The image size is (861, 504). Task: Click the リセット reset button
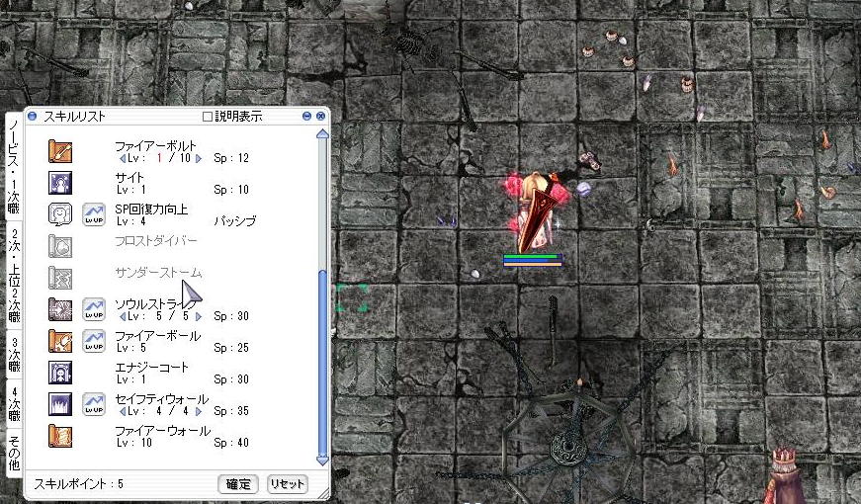click(288, 484)
